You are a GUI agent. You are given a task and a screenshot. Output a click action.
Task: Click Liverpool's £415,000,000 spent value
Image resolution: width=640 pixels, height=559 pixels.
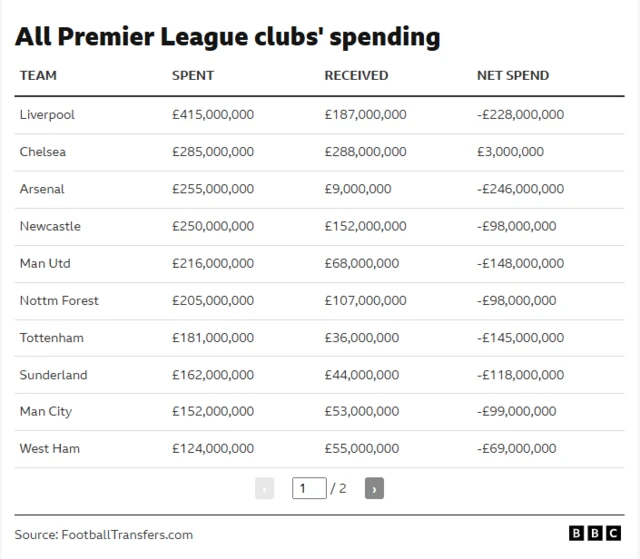coord(213,115)
